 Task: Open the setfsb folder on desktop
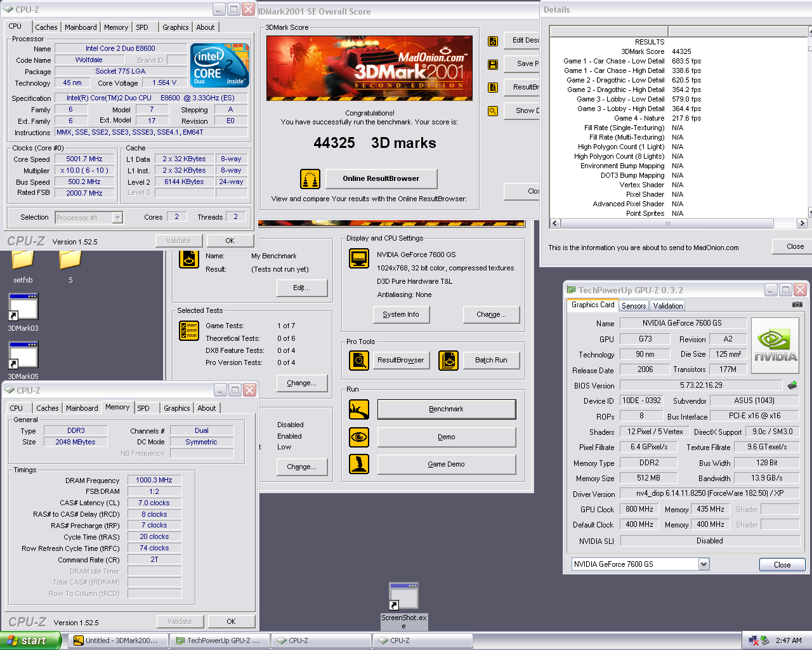23,267
